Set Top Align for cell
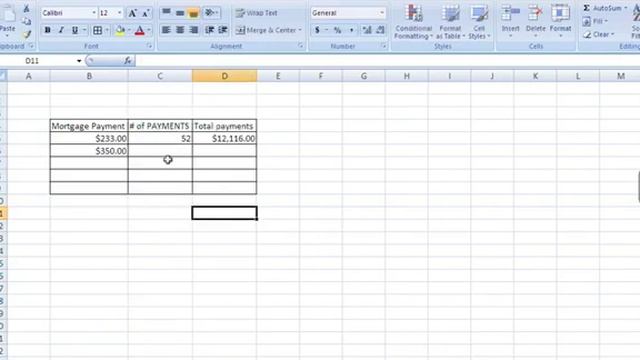 pyautogui.click(x=166, y=13)
